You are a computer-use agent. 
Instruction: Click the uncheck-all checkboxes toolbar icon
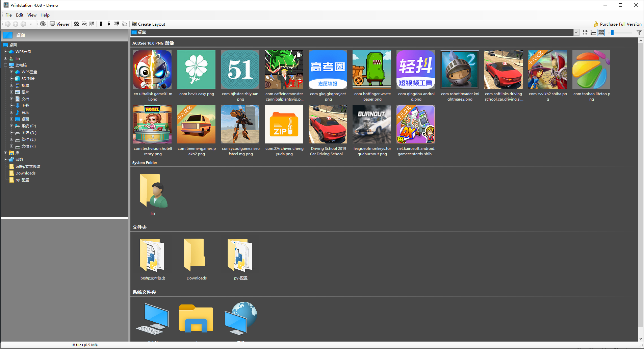click(109, 24)
